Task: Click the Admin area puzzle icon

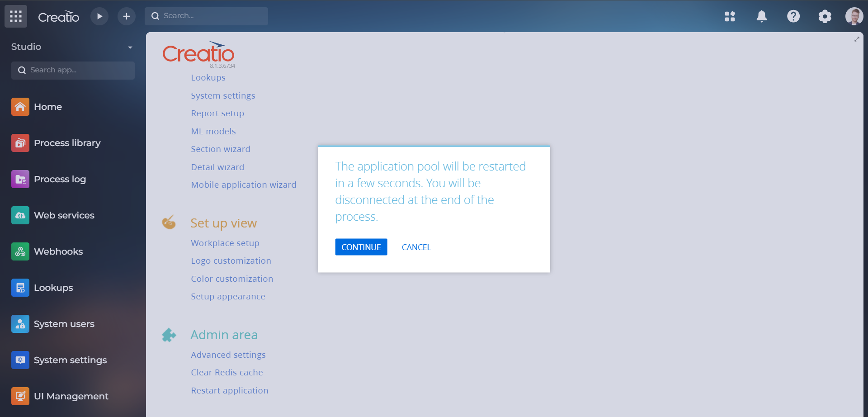Action: coord(169,335)
